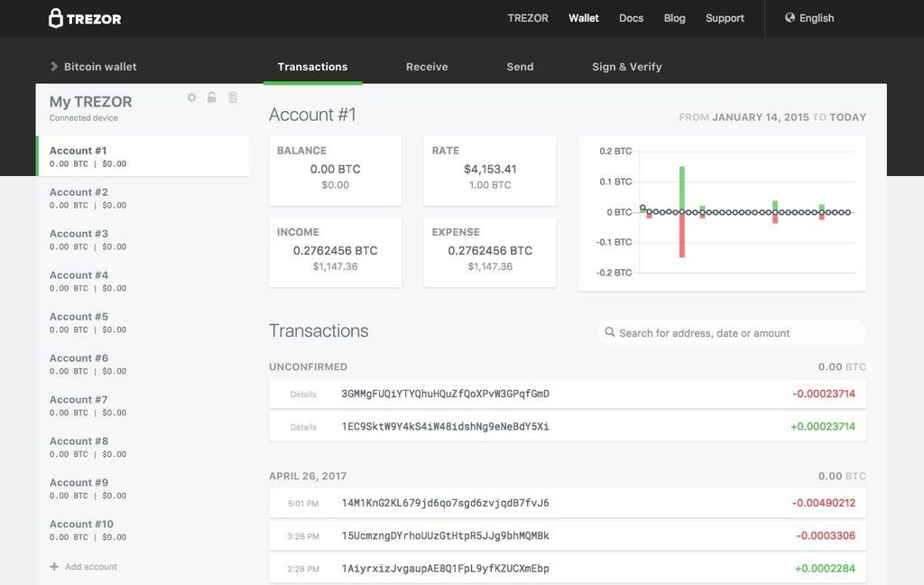Viewport: 924px width, 585px height.
Task: Click the globe language icon
Action: (790, 18)
